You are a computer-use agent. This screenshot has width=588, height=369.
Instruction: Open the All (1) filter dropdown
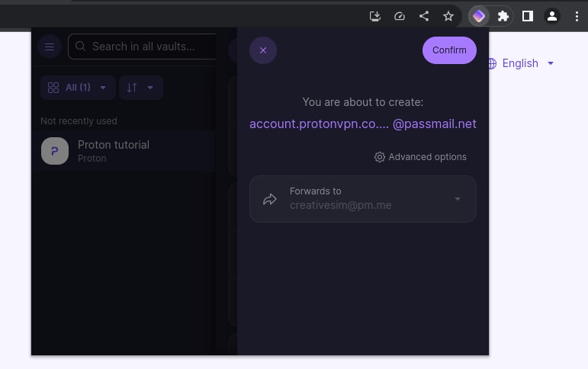[78, 88]
